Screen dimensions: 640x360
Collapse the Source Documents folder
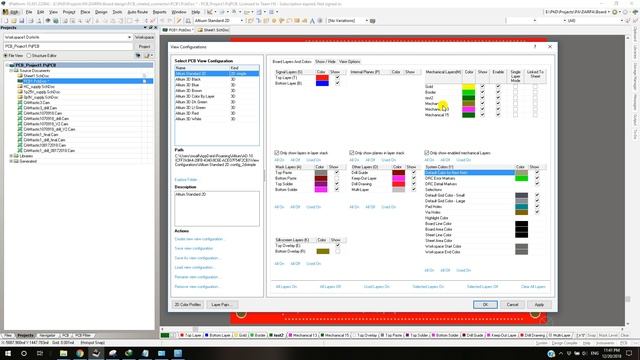coord(11,71)
